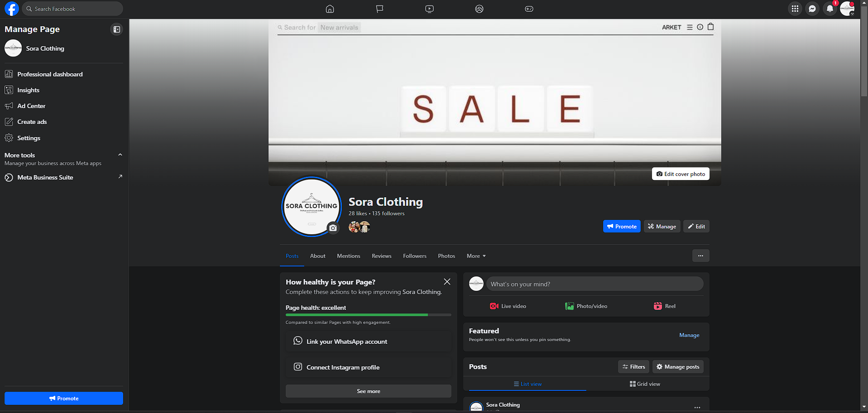Click Connect Instagram profile
The width and height of the screenshot is (868, 413).
tap(369, 367)
